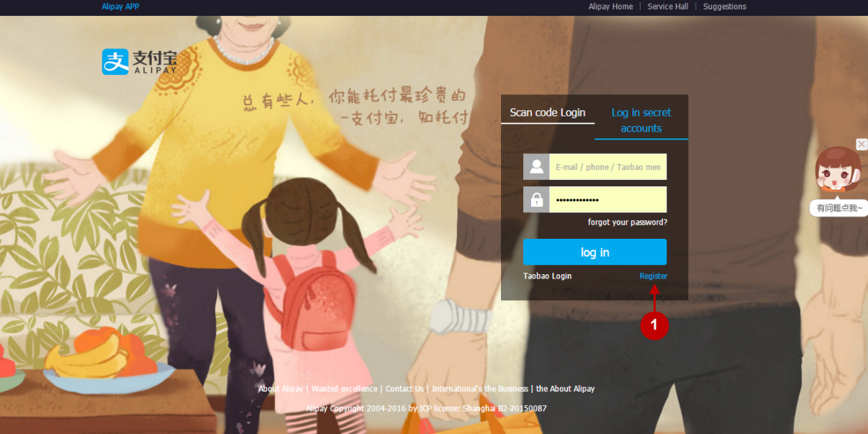Click the Register link
868x434 pixels.
click(x=653, y=276)
